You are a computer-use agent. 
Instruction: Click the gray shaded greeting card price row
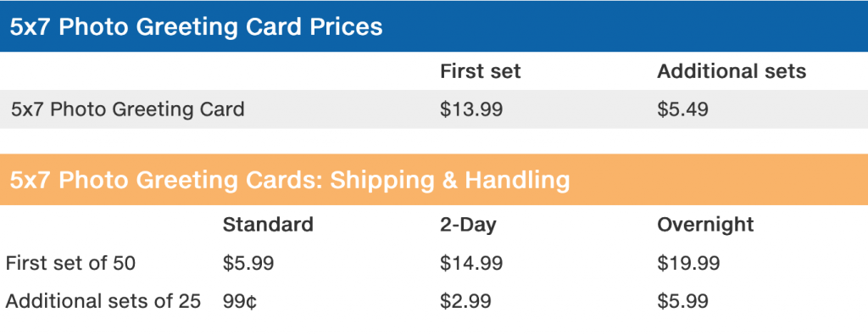click(x=434, y=109)
